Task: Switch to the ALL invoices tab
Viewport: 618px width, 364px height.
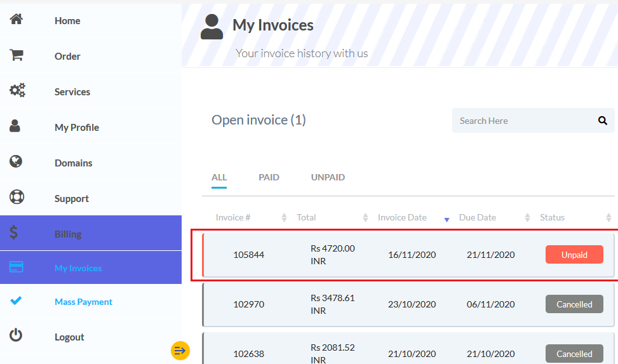Action: click(x=219, y=177)
